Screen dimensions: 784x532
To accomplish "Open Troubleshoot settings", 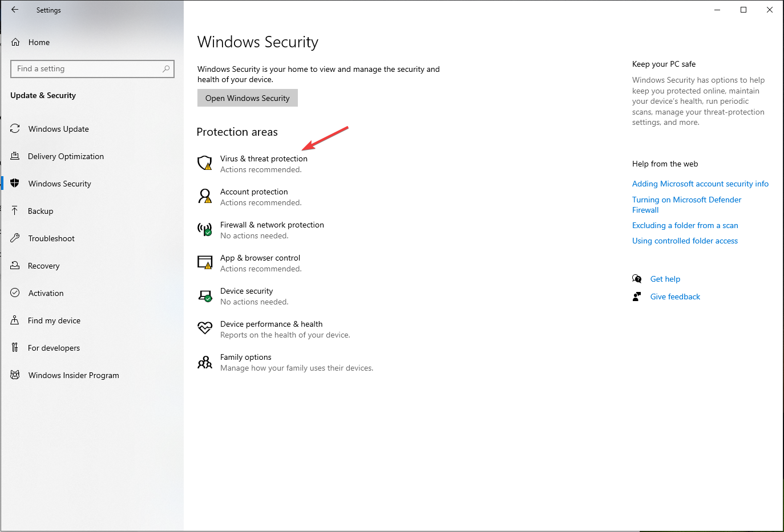I will 51,238.
